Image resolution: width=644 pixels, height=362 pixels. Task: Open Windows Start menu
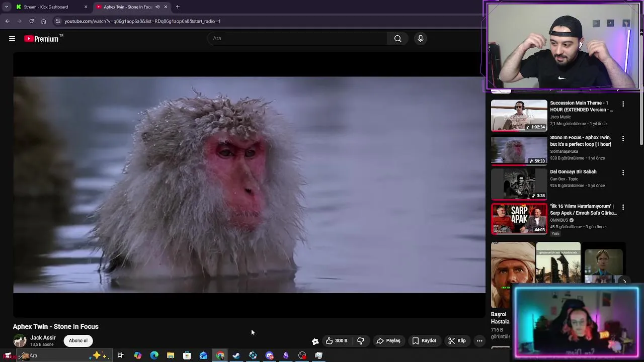pyautogui.click(x=8, y=355)
